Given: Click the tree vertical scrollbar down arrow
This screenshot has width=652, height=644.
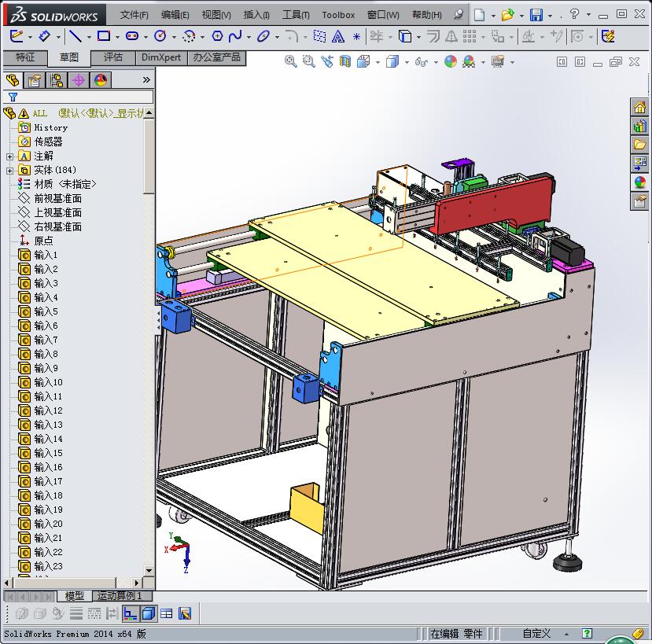Looking at the screenshot, I should (149, 570).
